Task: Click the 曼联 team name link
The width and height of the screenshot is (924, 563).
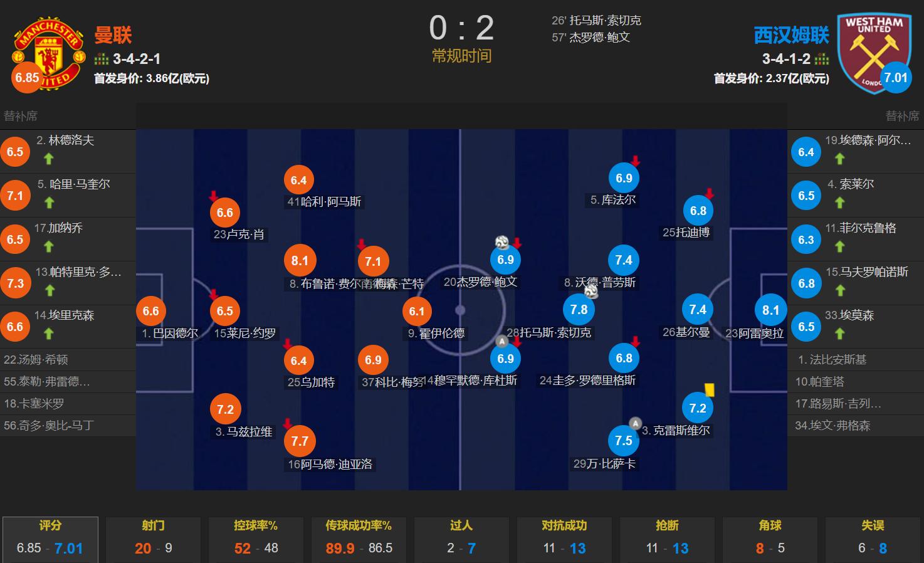Action: pos(113,35)
